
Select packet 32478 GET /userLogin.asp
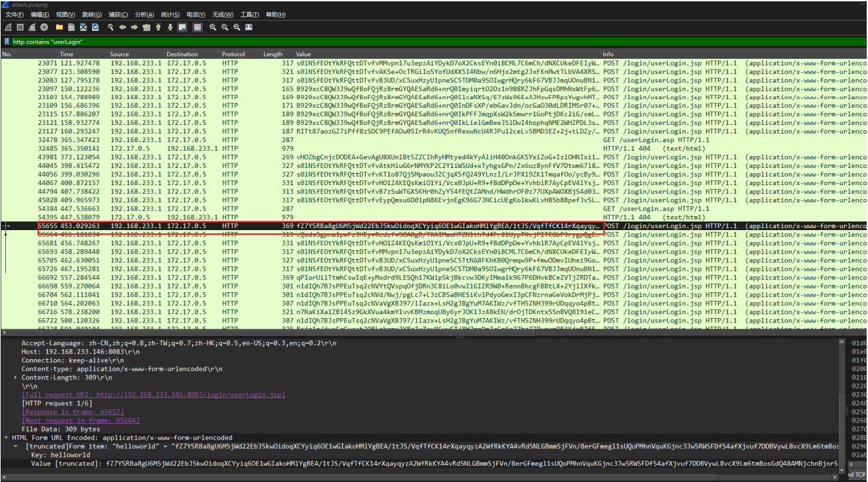[x=433, y=140]
